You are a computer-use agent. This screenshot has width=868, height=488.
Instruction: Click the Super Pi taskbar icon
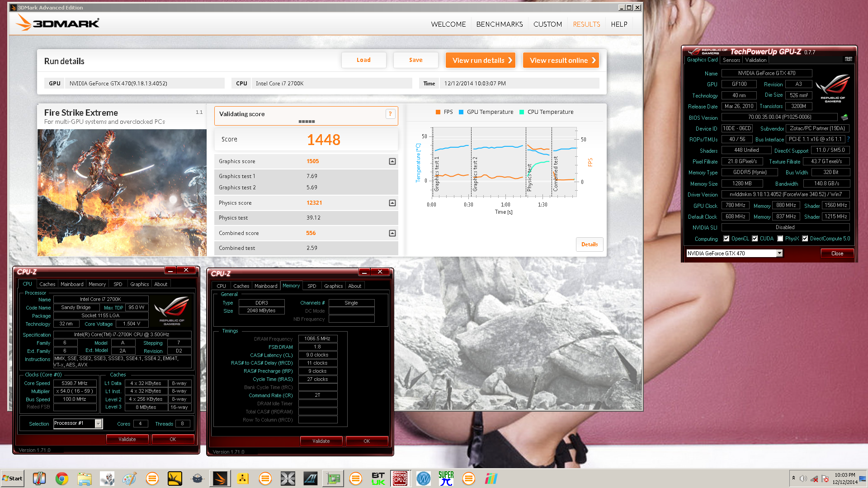click(446, 479)
